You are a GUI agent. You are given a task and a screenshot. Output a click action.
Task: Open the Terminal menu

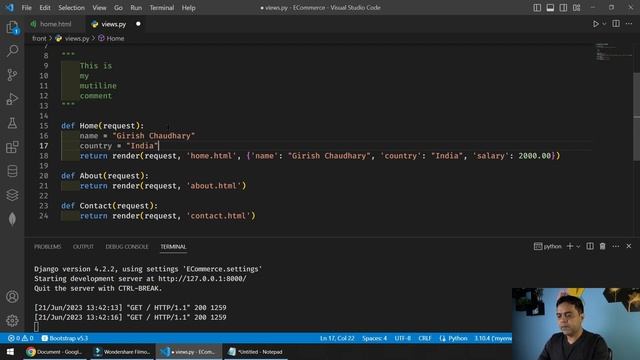click(x=162, y=8)
